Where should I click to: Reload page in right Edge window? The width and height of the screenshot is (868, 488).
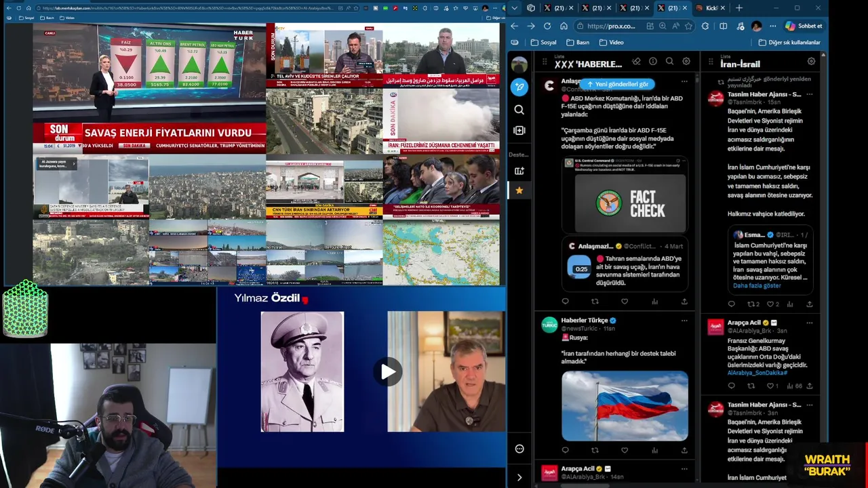click(x=547, y=26)
